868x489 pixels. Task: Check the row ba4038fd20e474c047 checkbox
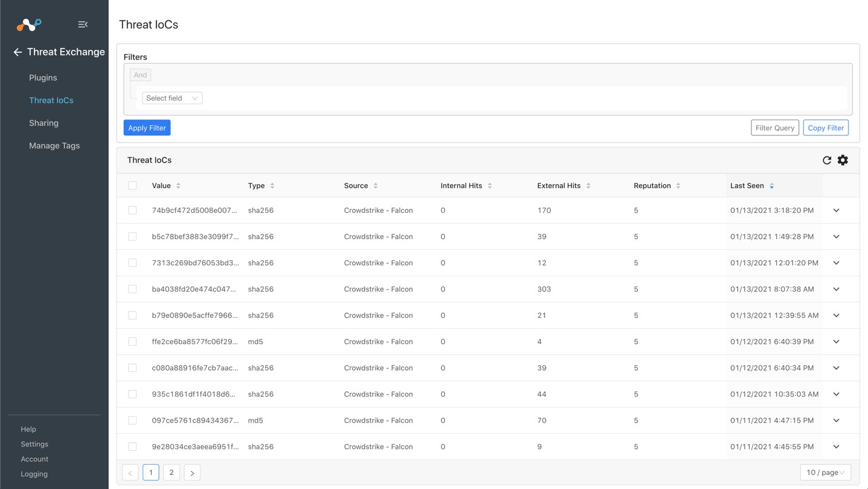[x=132, y=289]
